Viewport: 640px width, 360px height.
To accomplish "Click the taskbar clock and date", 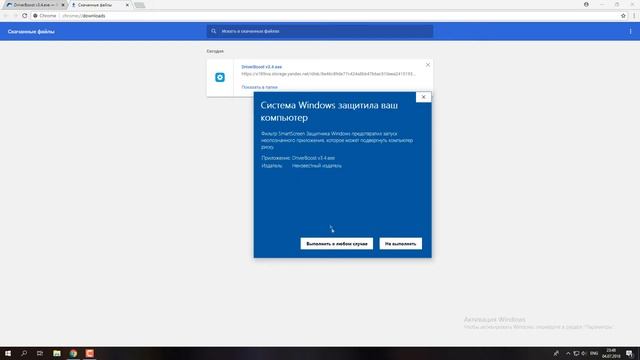I will [611, 353].
